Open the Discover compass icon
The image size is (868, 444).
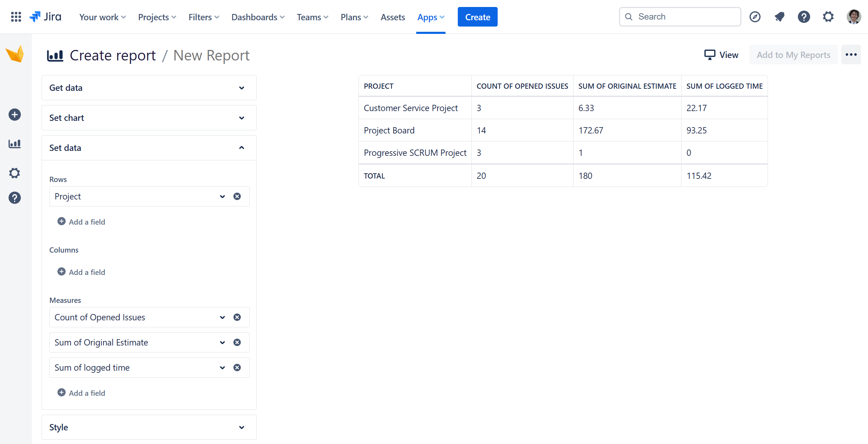click(755, 16)
